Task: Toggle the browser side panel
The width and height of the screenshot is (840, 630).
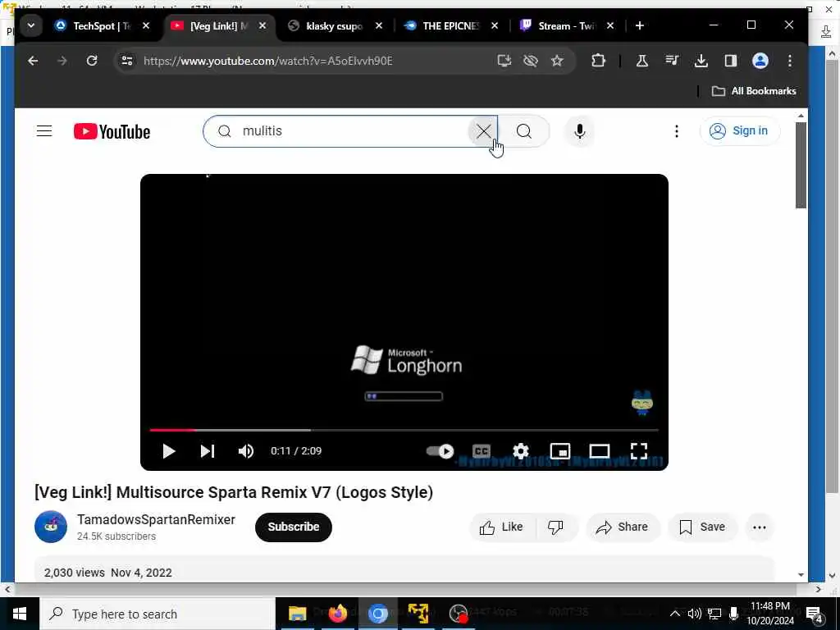Action: click(731, 61)
